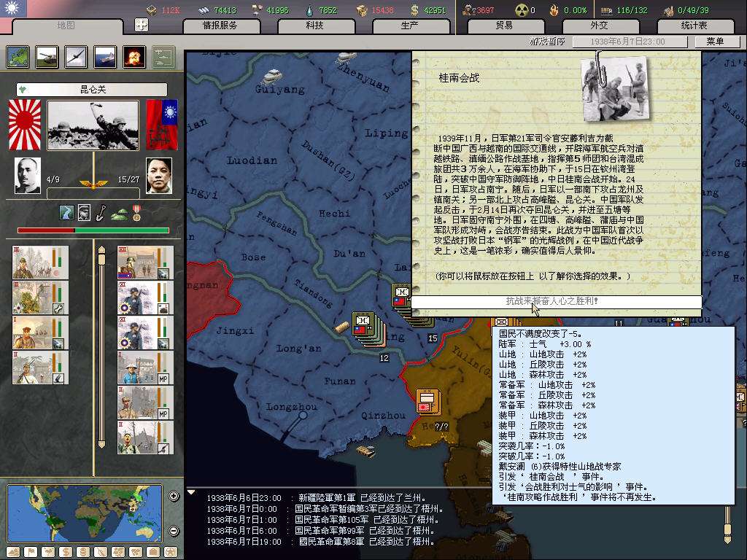Screen dimensions: 747x560
Task: Open the 科技 tab
Action: 315,26
